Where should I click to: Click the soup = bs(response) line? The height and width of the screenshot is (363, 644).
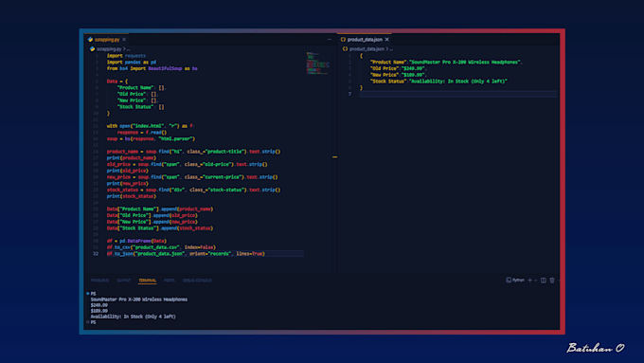click(152, 139)
